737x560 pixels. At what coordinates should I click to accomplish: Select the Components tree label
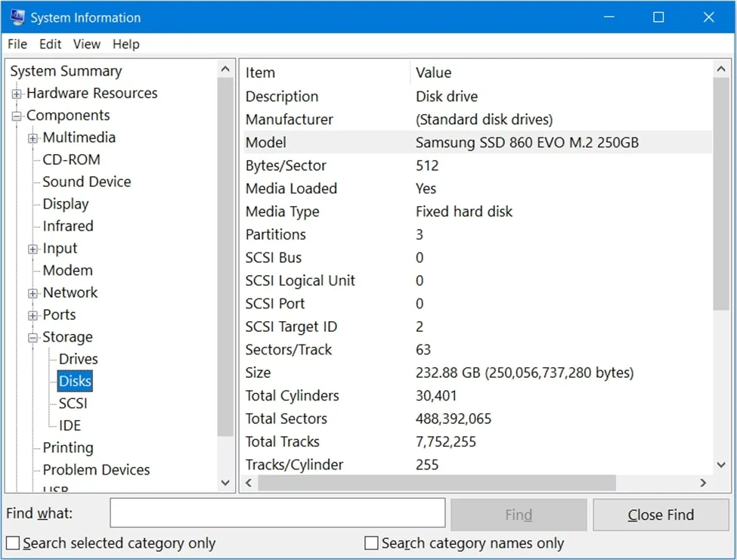[x=68, y=116]
